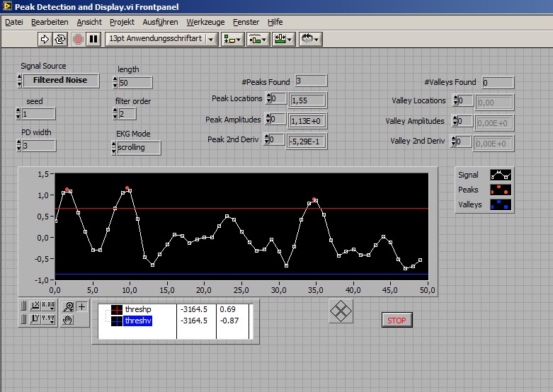Open the Projekt menu
The width and height of the screenshot is (553, 392).
(x=122, y=22)
